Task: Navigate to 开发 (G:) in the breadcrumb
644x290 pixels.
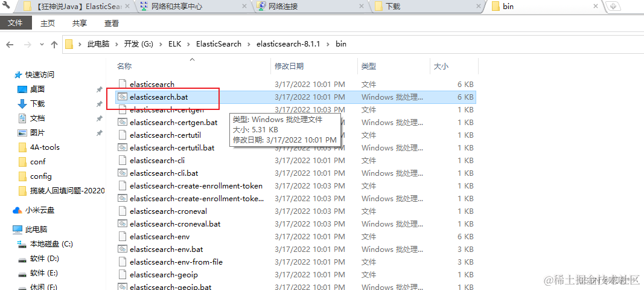Action: [138, 44]
